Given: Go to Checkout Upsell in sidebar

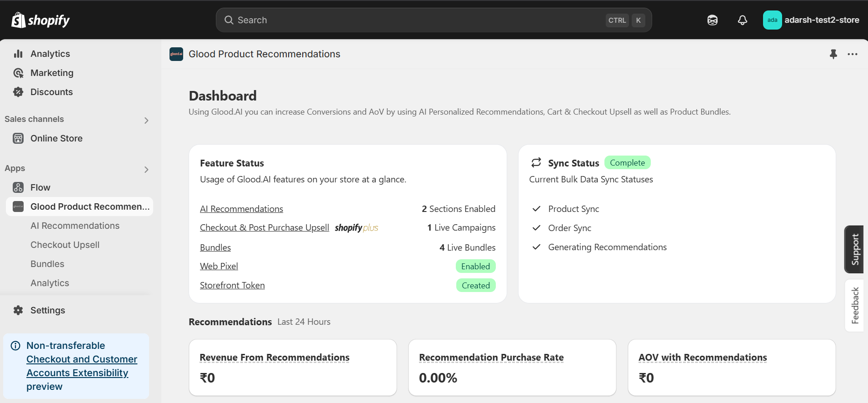Looking at the screenshot, I should pos(65,245).
